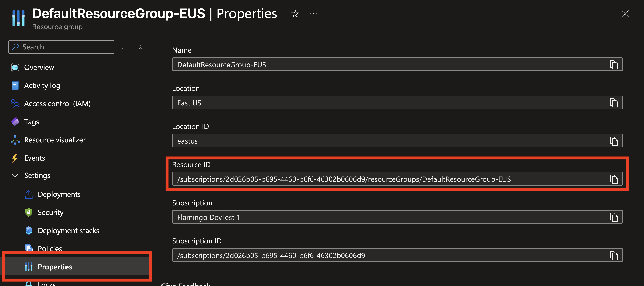The image size is (644, 286).
Task: Copy the Subscription name value
Action: [x=614, y=217]
